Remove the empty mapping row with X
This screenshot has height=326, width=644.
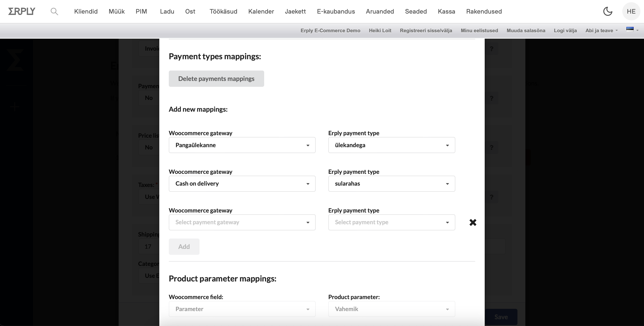tap(473, 222)
